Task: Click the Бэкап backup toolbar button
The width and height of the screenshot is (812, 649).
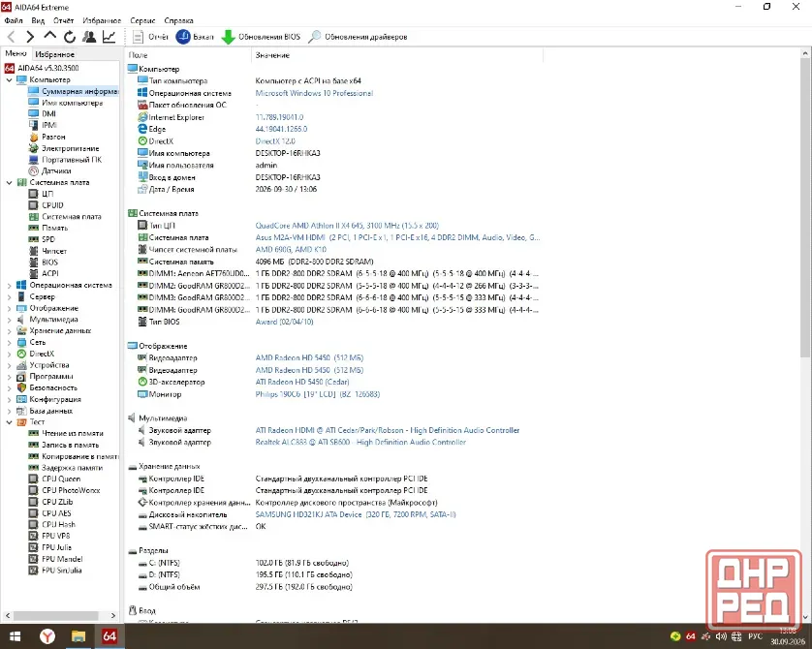Action: point(195,37)
